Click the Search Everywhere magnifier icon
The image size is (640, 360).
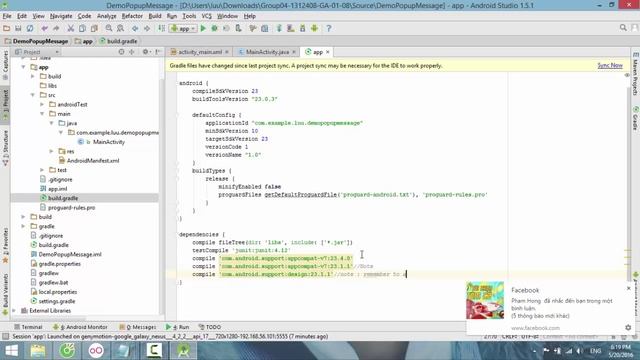[623, 28]
